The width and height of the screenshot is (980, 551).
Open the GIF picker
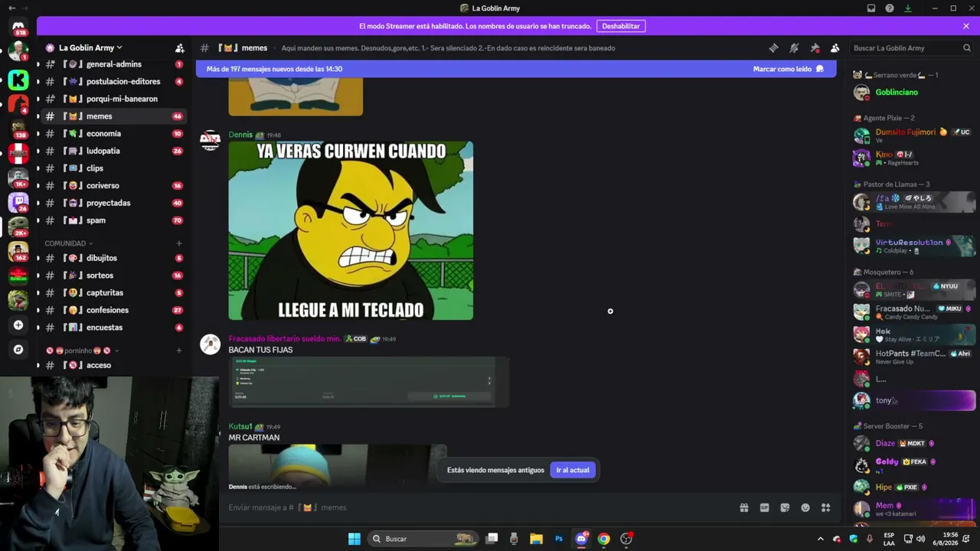pos(764,507)
